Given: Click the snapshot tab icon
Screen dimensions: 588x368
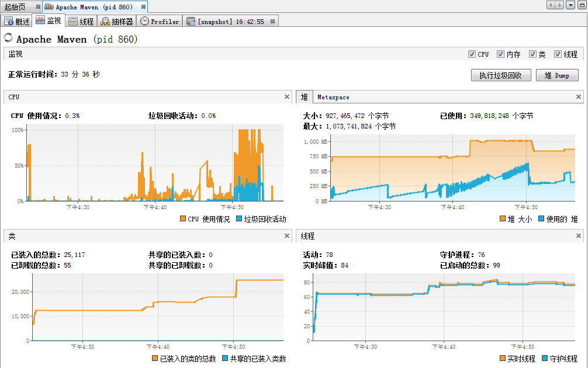Looking at the screenshot, I should pyautogui.click(x=191, y=22).
